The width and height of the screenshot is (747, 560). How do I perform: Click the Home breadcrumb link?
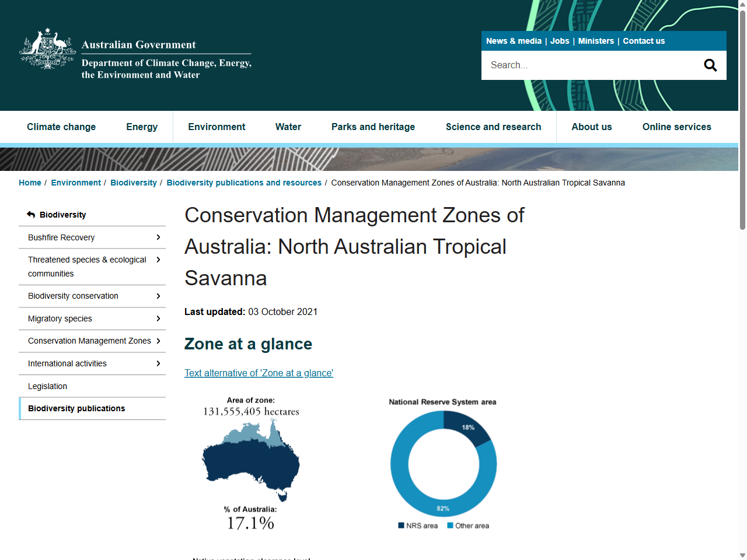coord(30,183)
